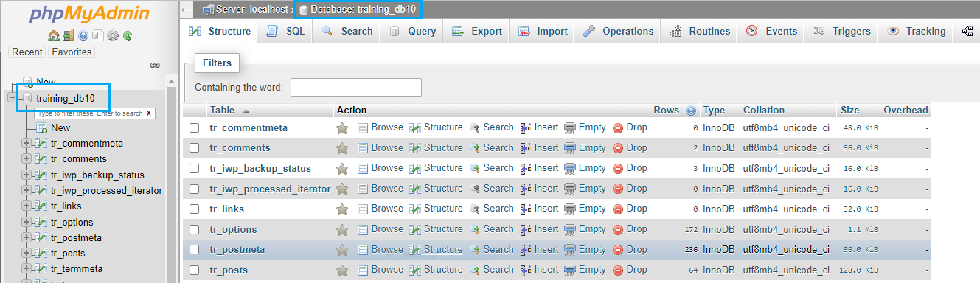
Task: Open the Events tab
Action: click(x=771, y=31)
